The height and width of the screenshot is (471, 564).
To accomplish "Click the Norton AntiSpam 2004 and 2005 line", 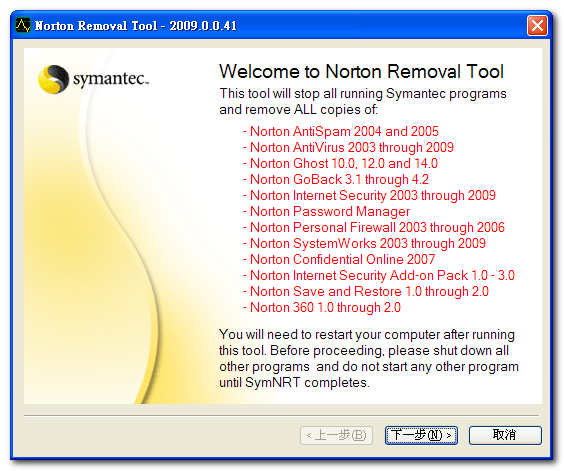I will 341,131.
